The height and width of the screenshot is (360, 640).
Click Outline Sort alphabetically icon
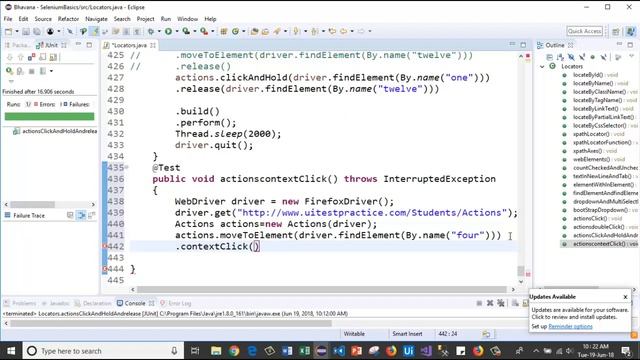560,57
